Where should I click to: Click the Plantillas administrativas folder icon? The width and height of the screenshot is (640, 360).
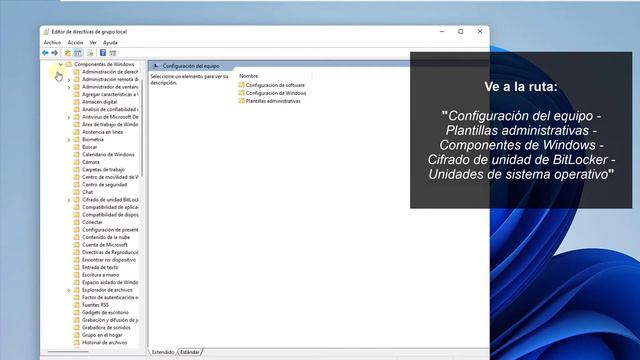click(241, 101)
